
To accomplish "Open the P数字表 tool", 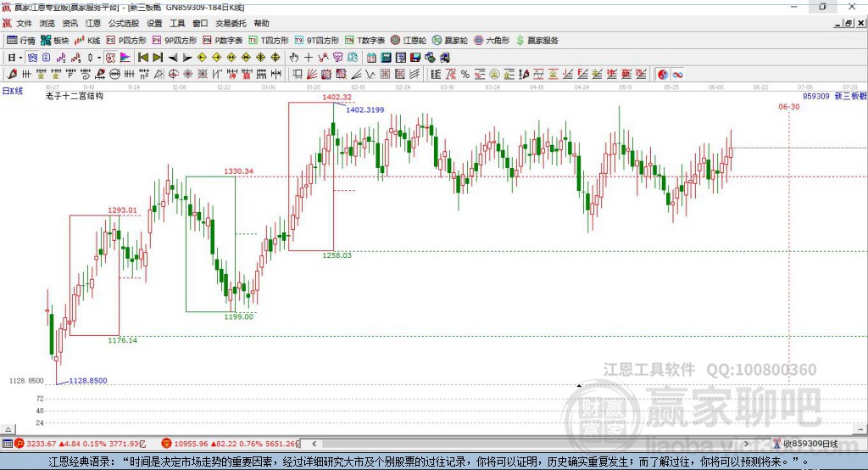I will point(223,41).
